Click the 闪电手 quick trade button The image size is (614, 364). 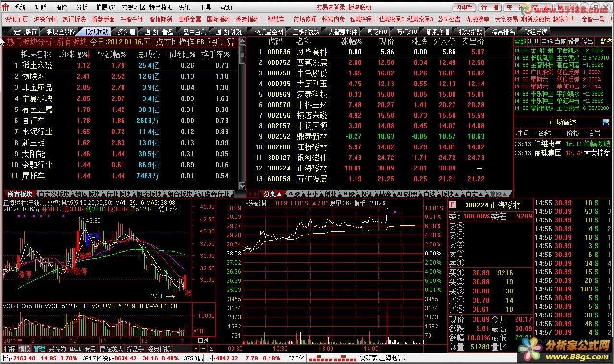(465, 8)
